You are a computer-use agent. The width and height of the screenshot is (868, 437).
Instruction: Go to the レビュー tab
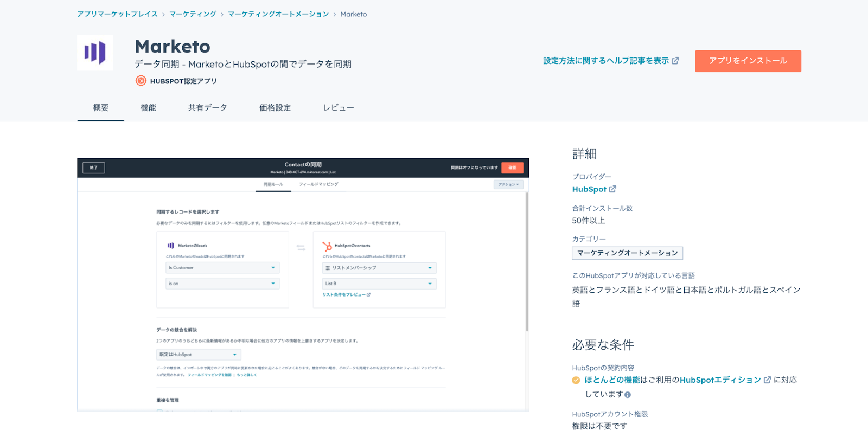(x=339, y=108)
